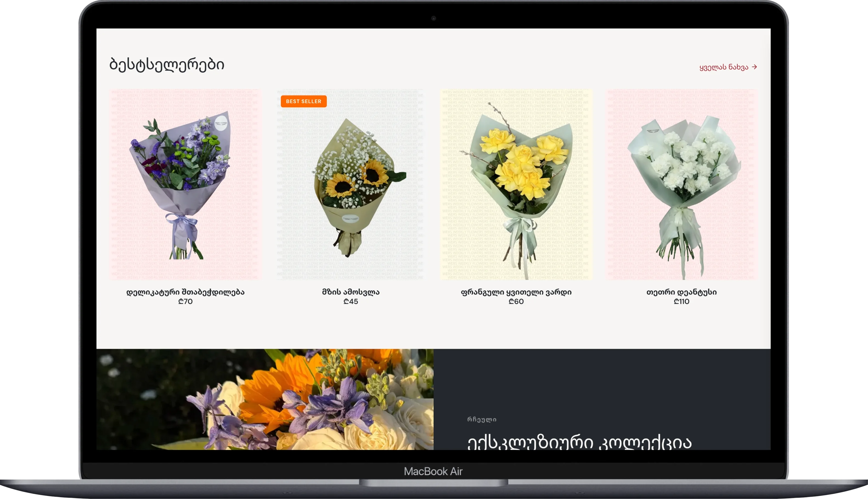Click the 'ბესტსელერები' section heading

click(x=167, y=65)
